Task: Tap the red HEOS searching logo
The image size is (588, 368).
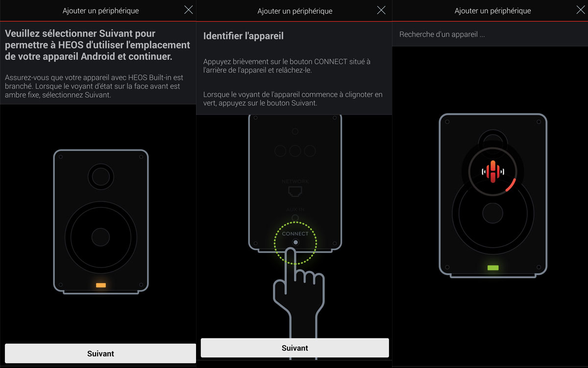Action: pyautogui.click(x=492, y=172)
